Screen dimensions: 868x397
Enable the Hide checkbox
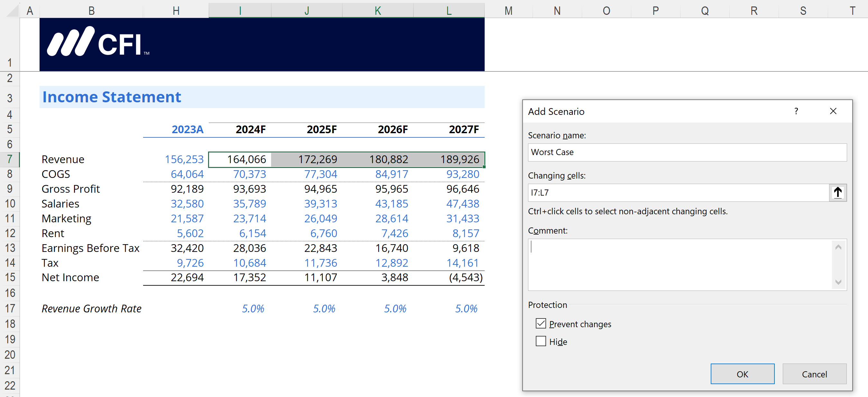pos(541,341)
